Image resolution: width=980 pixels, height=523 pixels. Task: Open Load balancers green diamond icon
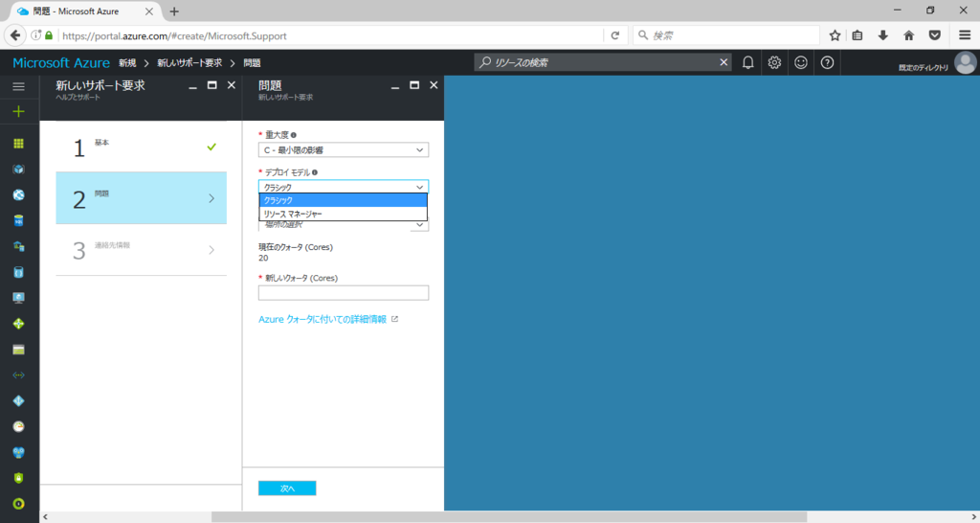19,324
